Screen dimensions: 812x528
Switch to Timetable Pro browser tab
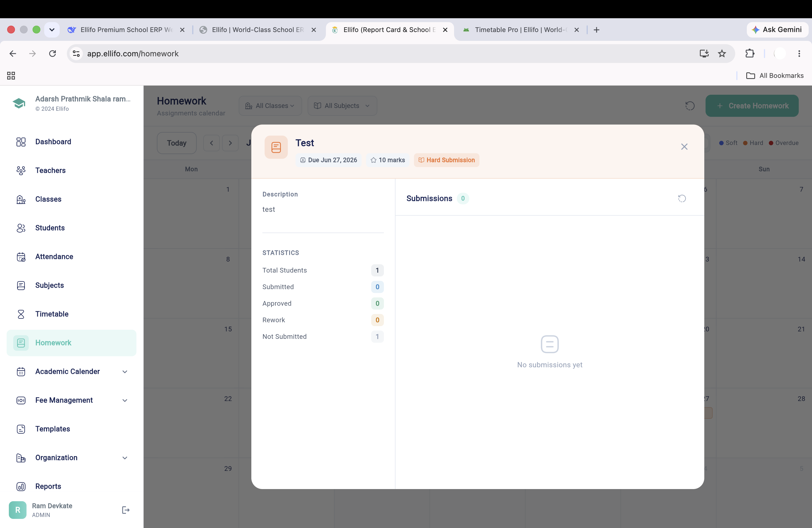(x=520, y=30)
